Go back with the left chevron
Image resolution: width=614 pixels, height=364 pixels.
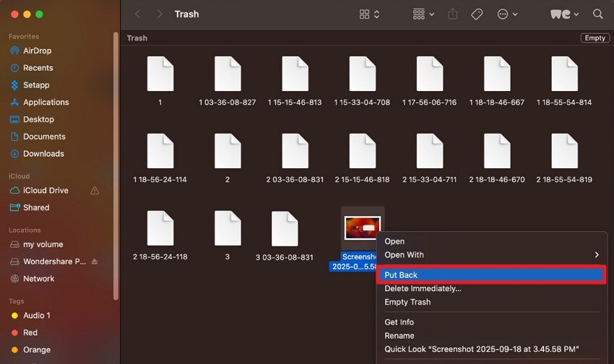137,14
